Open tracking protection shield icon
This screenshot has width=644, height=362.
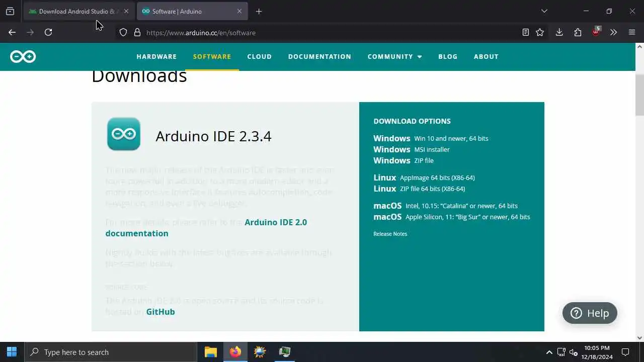point(123,32)
